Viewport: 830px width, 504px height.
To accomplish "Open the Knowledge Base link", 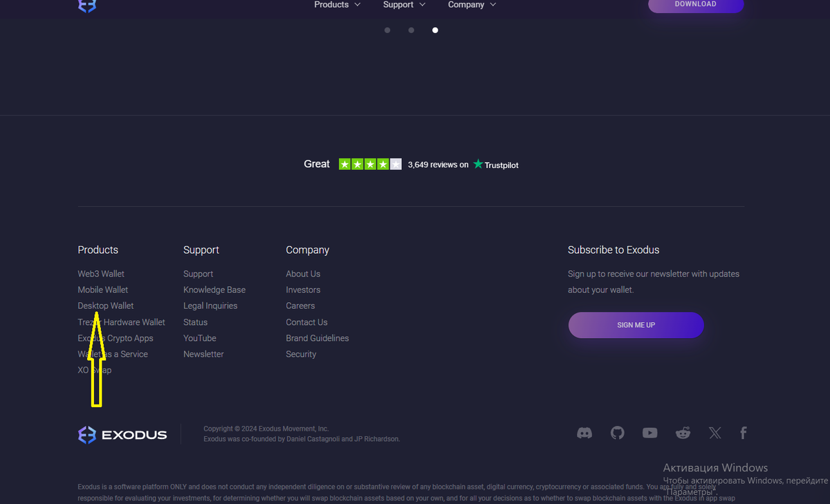I will [214, 290].
